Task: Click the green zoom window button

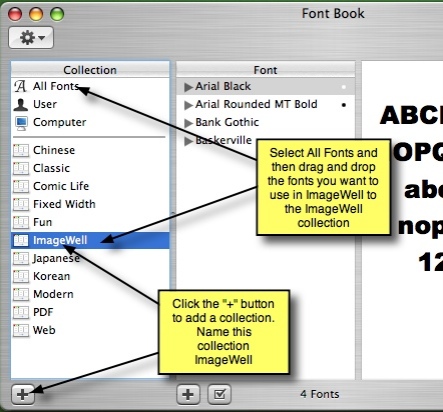Action: (57, 14)
